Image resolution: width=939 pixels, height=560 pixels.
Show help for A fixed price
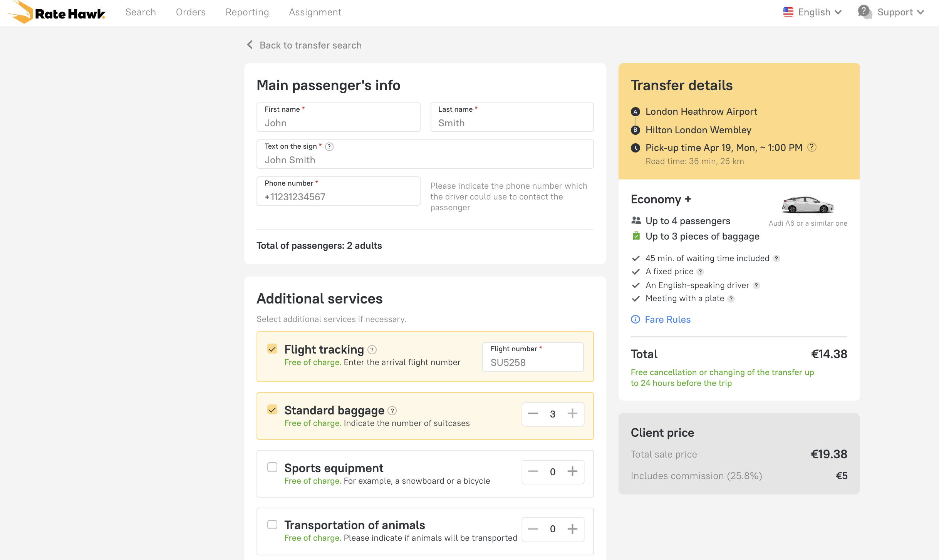[x=701, y=272]
